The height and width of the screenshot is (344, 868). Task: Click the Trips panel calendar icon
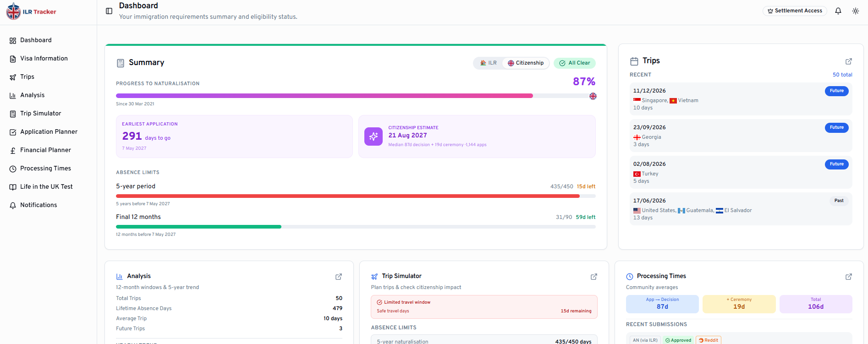(x=634, y=61)
